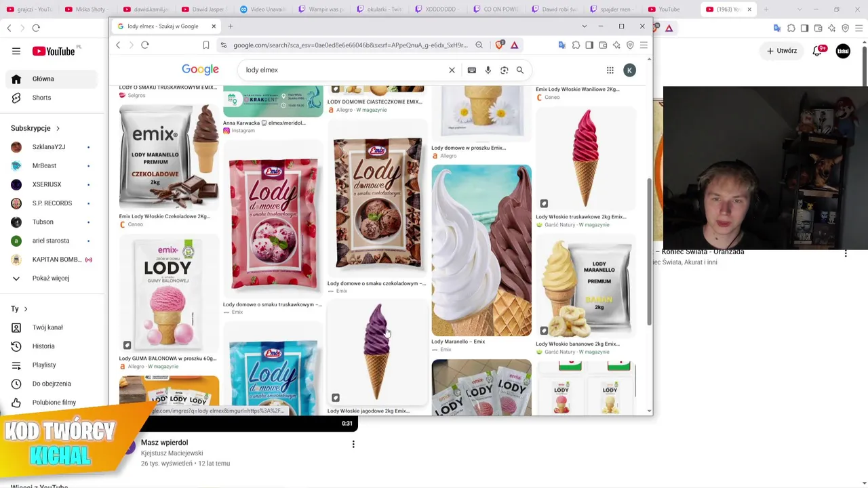868x488 pixels.
Task: Reload the YouTube page
Action: click(36, 28)
